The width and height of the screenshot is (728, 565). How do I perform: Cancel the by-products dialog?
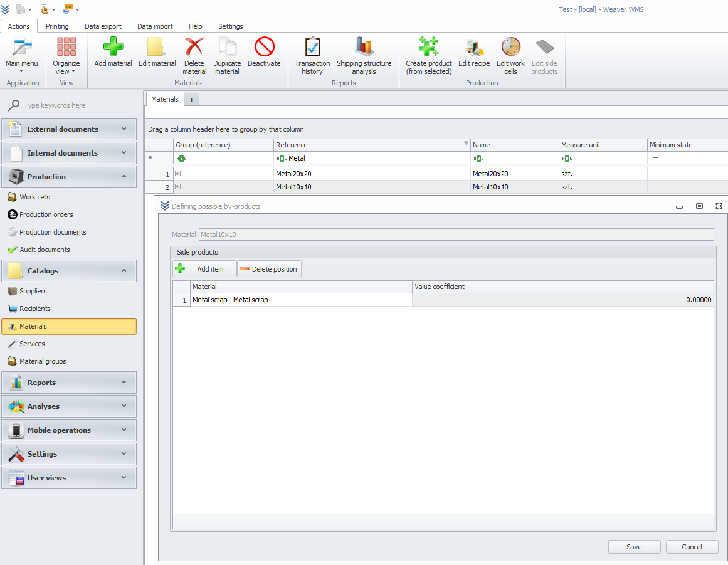pyautogui.click(x=692, y=547)
